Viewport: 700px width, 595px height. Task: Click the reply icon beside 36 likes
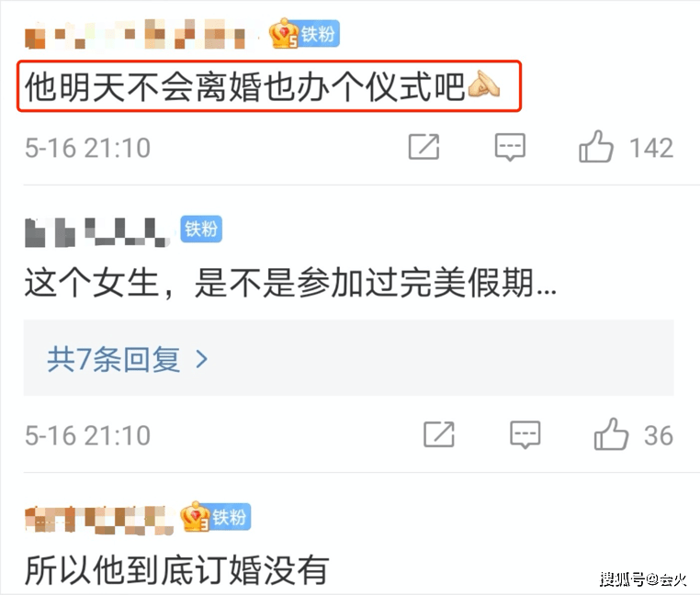(525, 434)
